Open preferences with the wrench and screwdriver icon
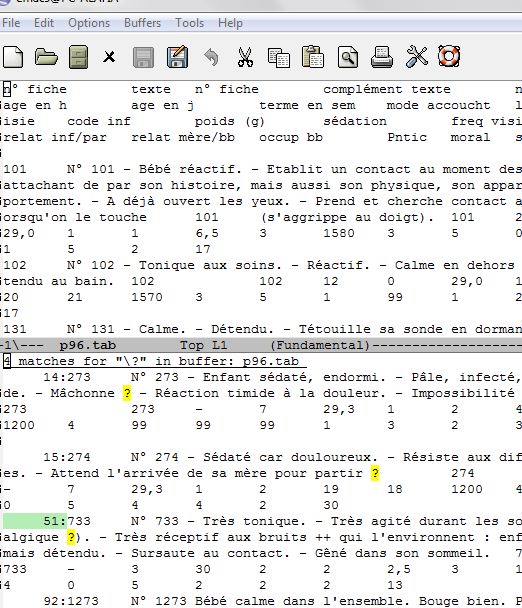This screenshot has height=608, width=522. coord(417,57)
